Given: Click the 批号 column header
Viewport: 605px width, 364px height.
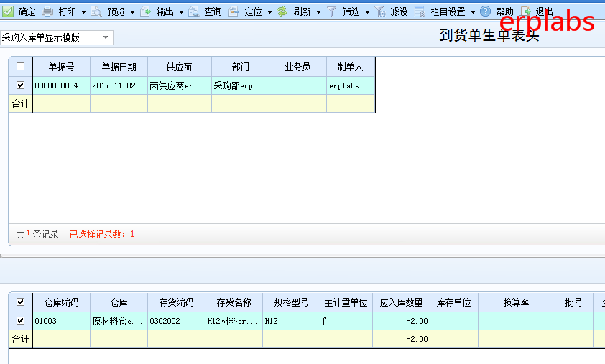Looking at the screenshot, I should point(574,303).
